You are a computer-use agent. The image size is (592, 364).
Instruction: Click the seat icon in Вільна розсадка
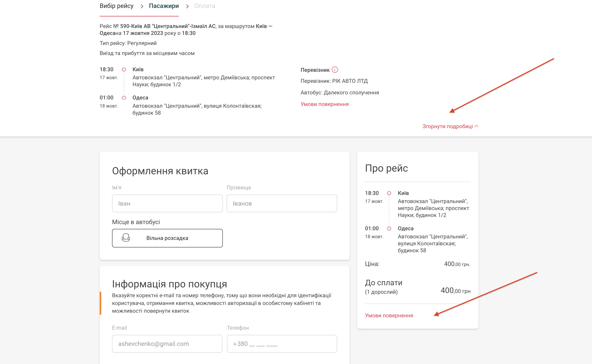point(126,238)
